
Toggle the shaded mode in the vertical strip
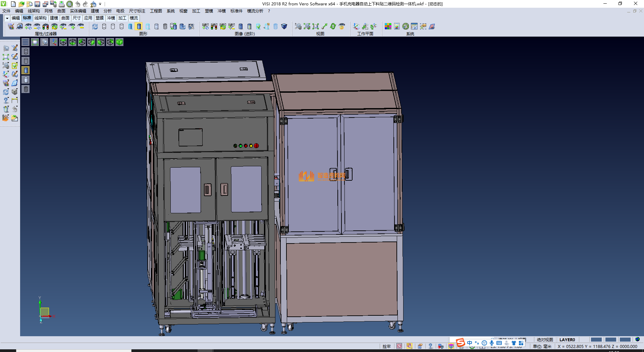click(26, 70)
